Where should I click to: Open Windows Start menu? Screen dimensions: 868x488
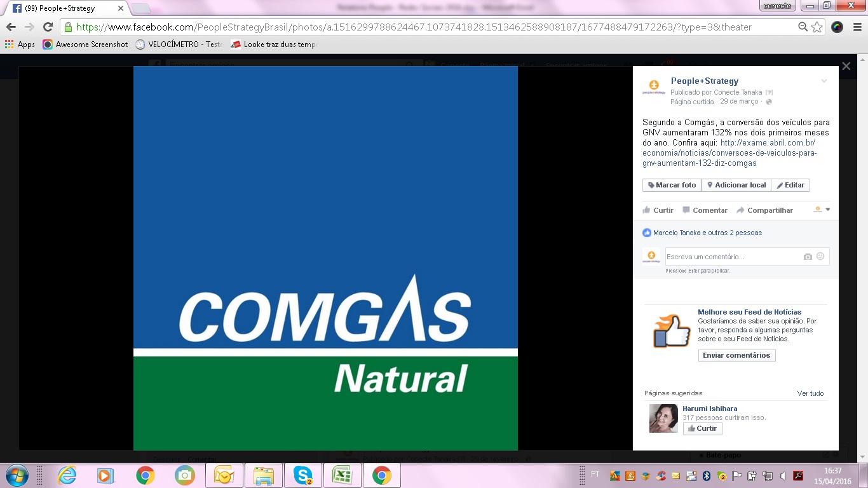[17, 475]
